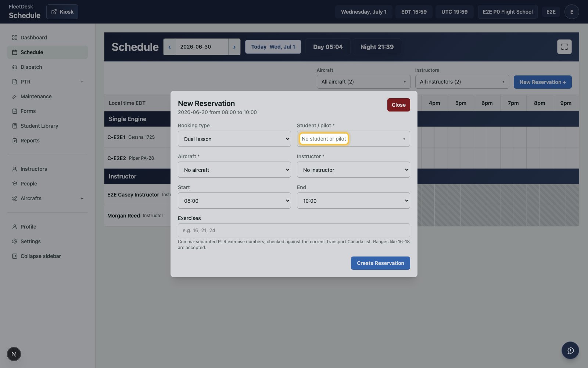Open the Instructor dropdown in reservation dialog
The image size is (588, 368).
(354, 170)
